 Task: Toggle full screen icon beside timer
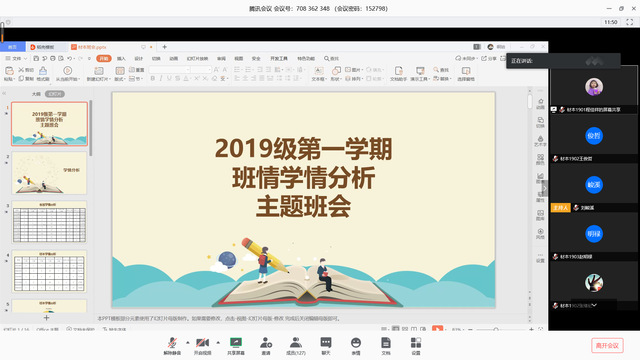[x=630, y=22]
